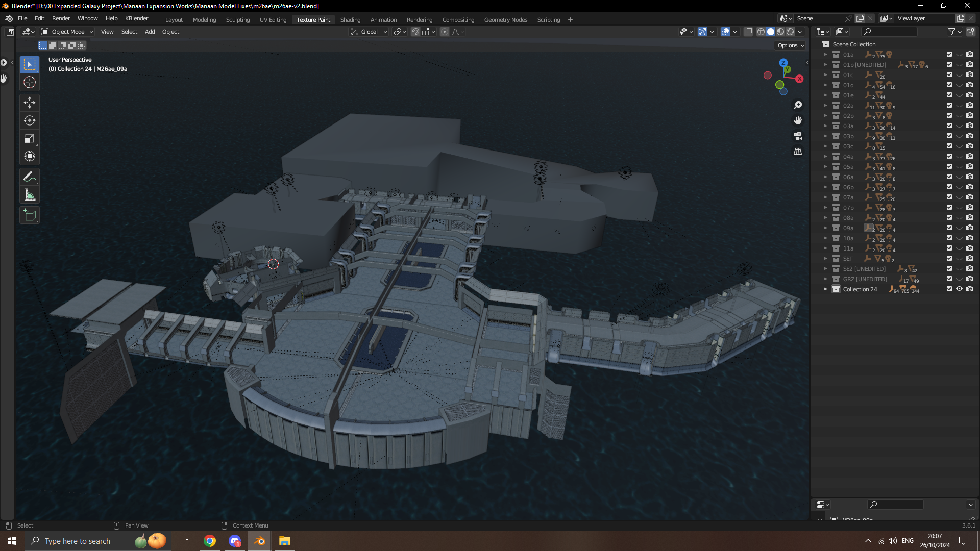
Task: Toggle the camera view icon
Action: [x=798, y=136]
